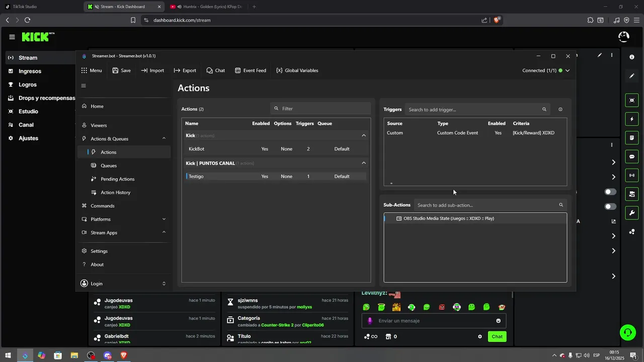The width and height of the screenshot is (644, 362).
Task: Click the sub-action search magnifier icon
Action: pos(561,205)
